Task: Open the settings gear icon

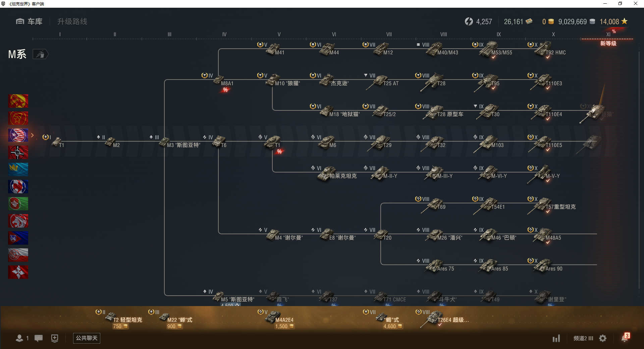Action: pos(603,338)
